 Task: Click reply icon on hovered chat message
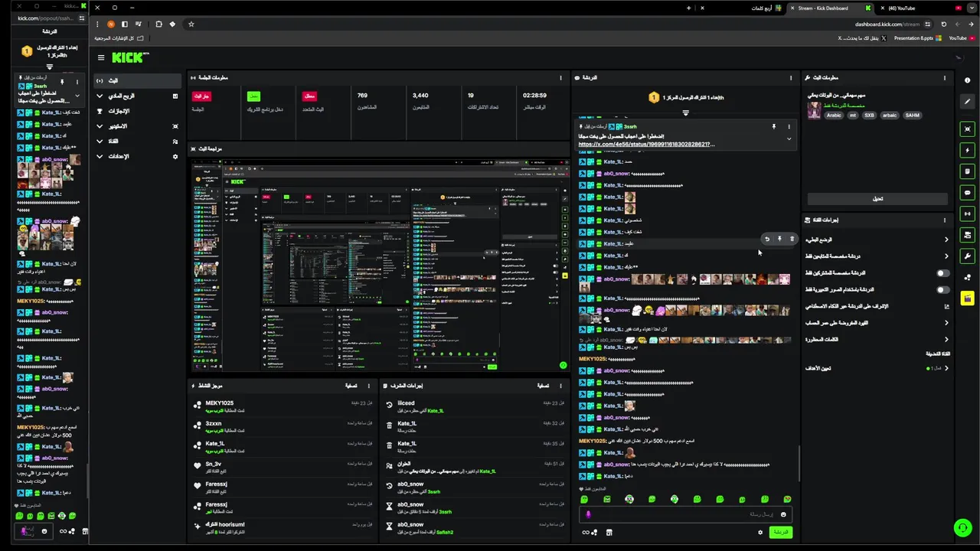tap(766, 239)
